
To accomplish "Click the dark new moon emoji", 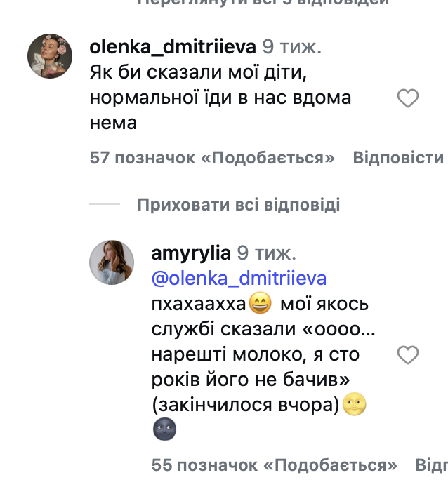I will click(164, 430).
